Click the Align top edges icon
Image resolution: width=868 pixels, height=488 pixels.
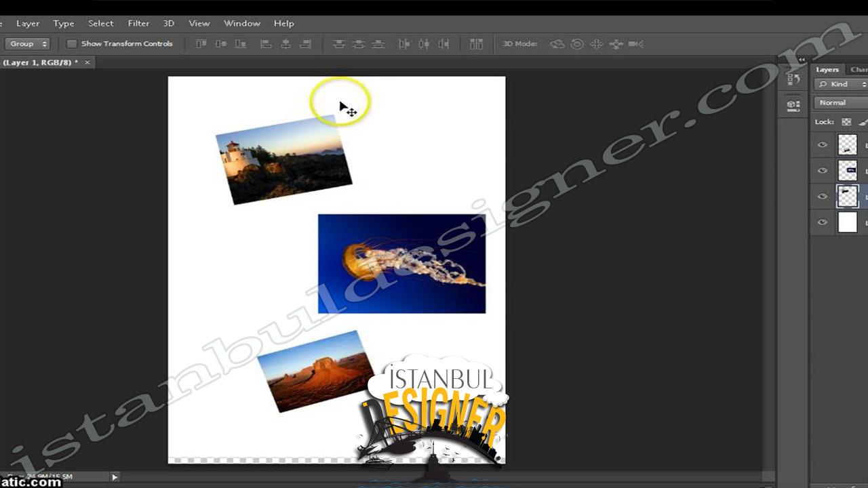(x=201, y=44)
